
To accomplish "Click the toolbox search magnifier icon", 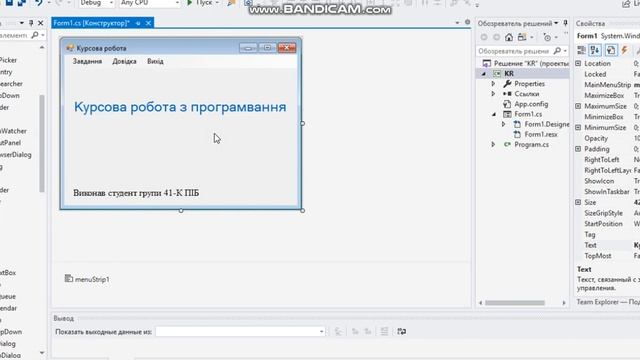I will [35, 36].
